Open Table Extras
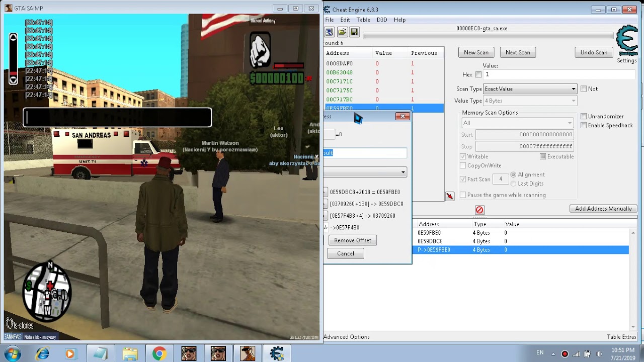This screenshot has height=362, width=644. 622,337
